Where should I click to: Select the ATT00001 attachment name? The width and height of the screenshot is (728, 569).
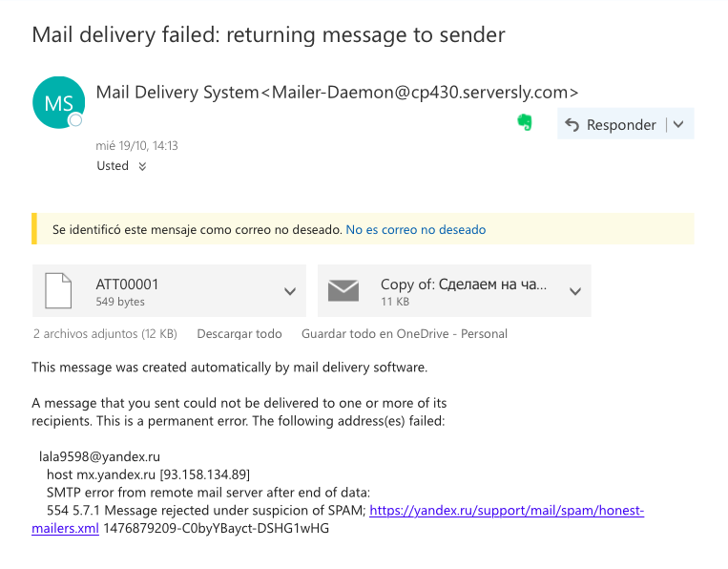coord(127,284)
